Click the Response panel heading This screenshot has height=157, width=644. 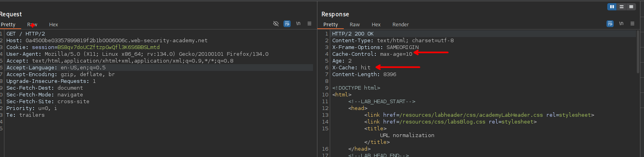tap(335, 14)
